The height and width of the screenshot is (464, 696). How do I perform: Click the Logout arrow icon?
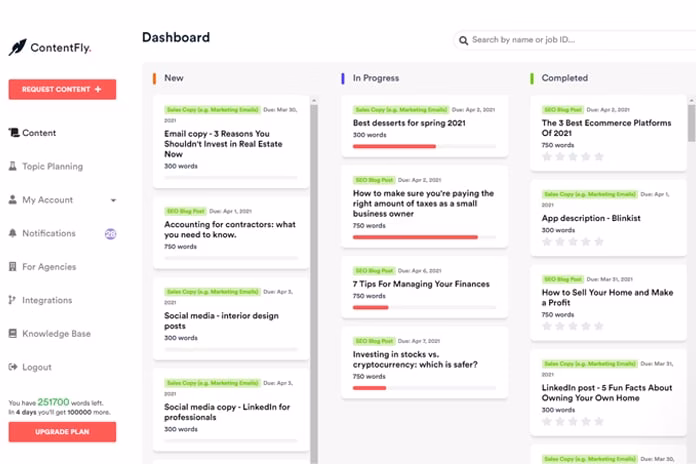click(x=13, y=367)
